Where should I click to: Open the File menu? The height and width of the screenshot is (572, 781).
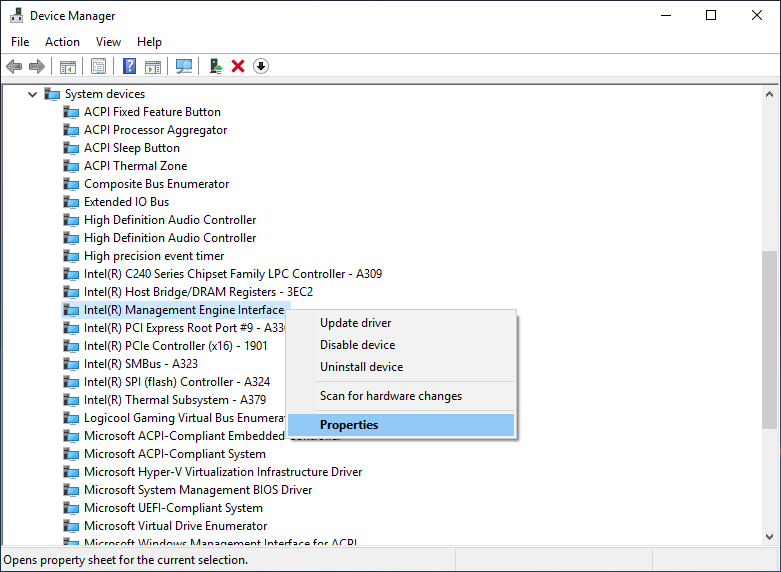[x=20, y=42]
